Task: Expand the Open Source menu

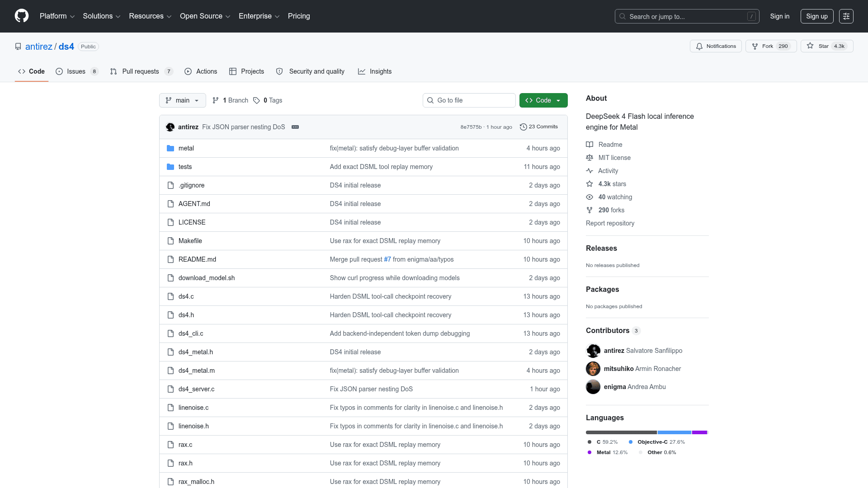Action: click(x=205, y=16)
